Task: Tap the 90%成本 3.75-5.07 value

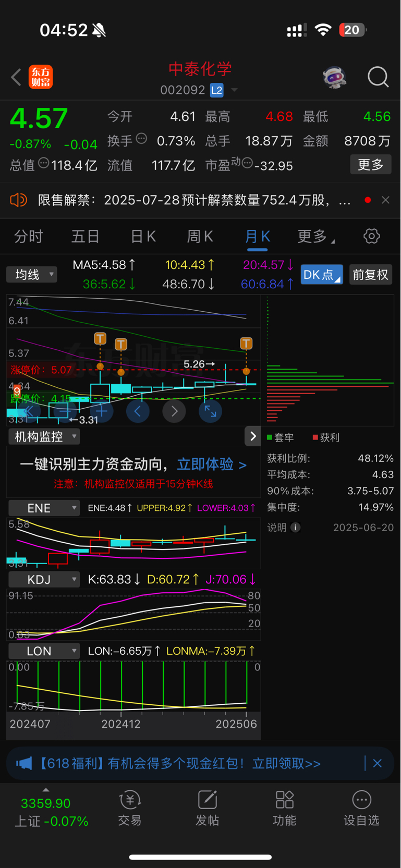Action: (371, 491)
